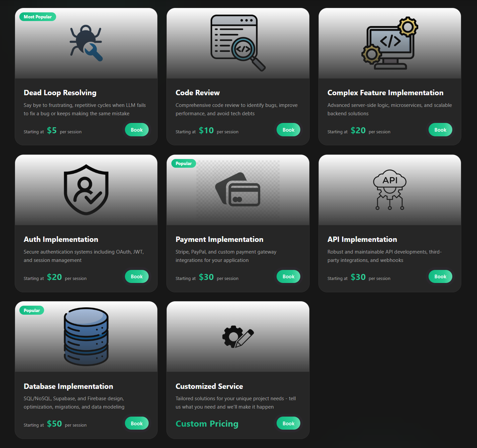This screenshot has height=448, width=477.
Task: Click the Dead Loop Resolving title
Action: pyautogui.click(x=60, y=93)
